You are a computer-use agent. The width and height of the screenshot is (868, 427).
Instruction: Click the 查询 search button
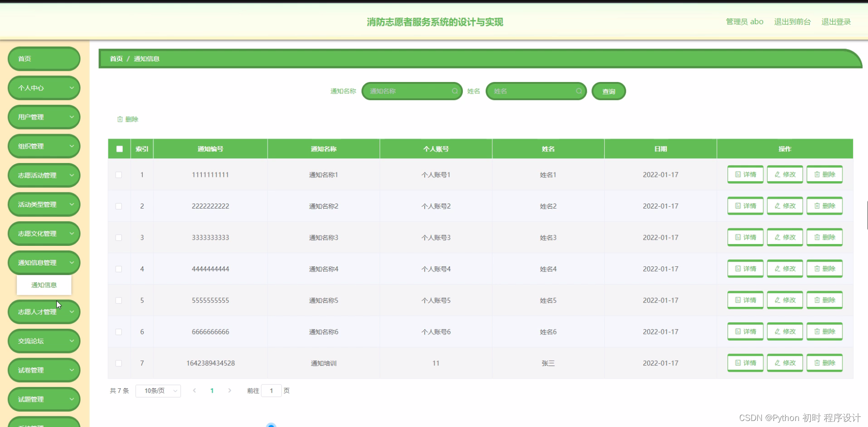[608, 91]
